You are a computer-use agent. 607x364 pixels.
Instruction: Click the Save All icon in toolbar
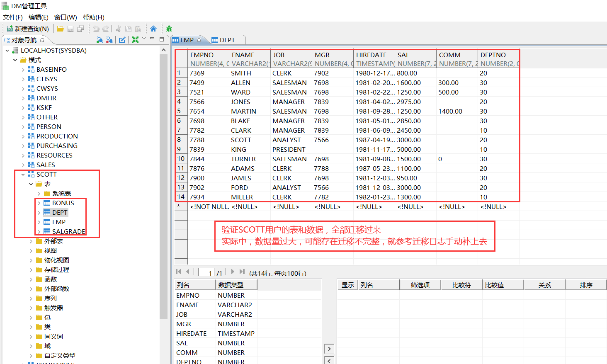click(80, 29)
